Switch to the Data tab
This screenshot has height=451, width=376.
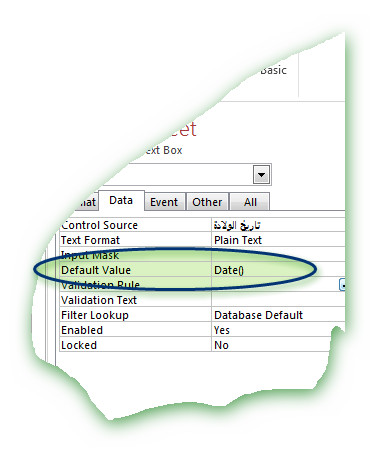121,200
